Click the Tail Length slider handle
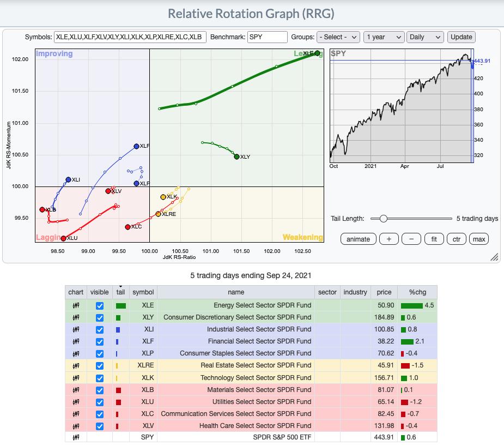Viewport: 504px width, 446px height. click(x=383, y=219)
